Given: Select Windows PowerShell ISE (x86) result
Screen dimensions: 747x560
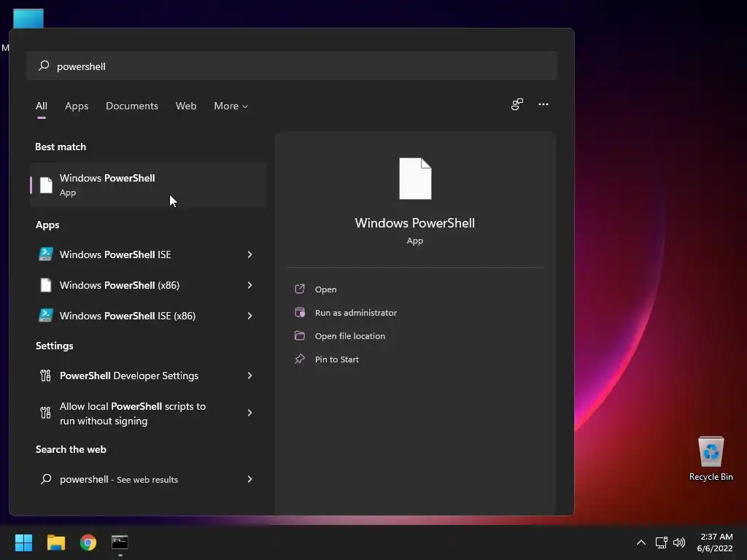Looking at the screenshot, I should pos(149,316).
